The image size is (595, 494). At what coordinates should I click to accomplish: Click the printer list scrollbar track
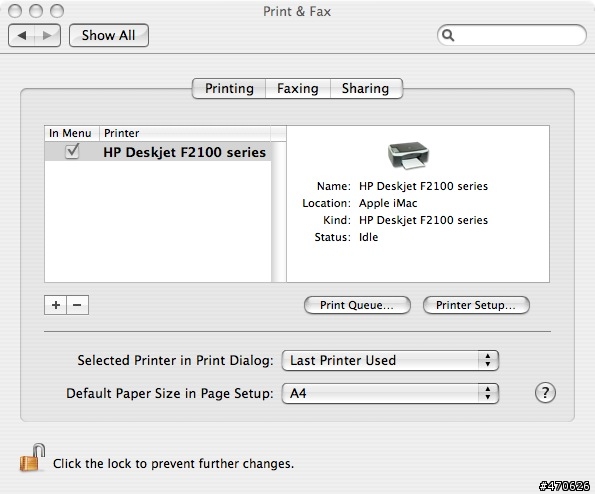point(279,212)
